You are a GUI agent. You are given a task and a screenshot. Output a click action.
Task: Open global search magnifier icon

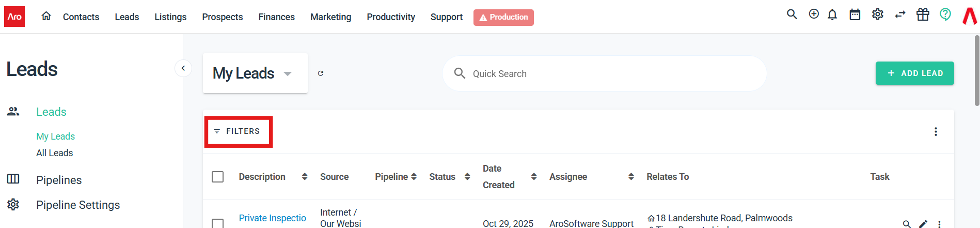[792, 14]
